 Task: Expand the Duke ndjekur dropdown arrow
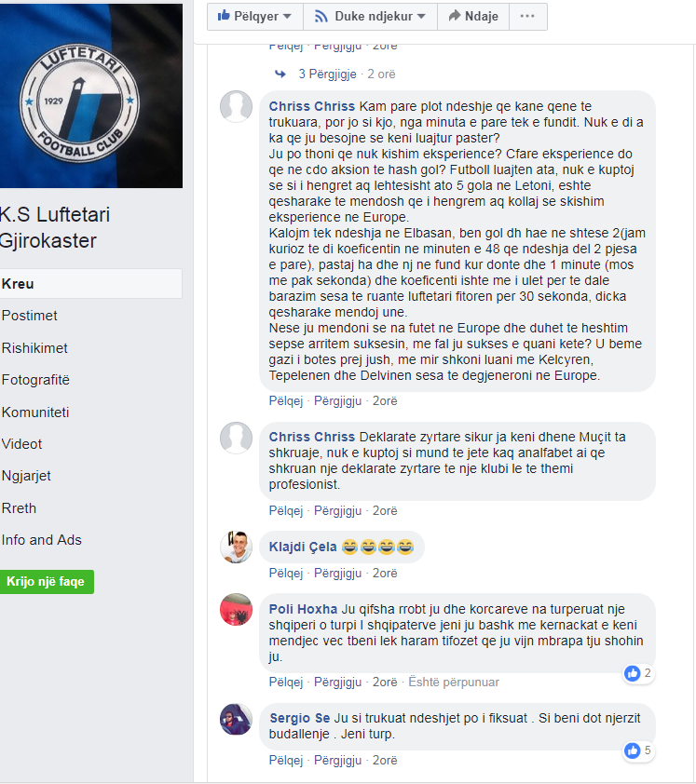[421, 17]
